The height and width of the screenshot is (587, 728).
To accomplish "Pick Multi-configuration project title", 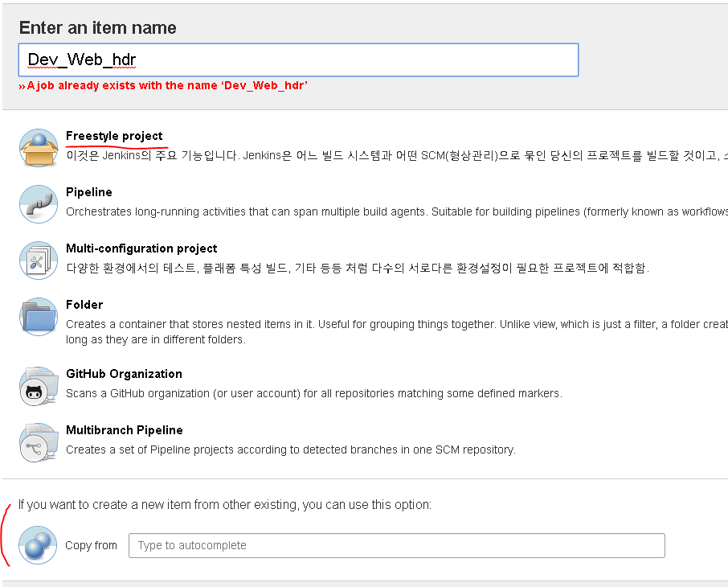I will click(141, 248).
